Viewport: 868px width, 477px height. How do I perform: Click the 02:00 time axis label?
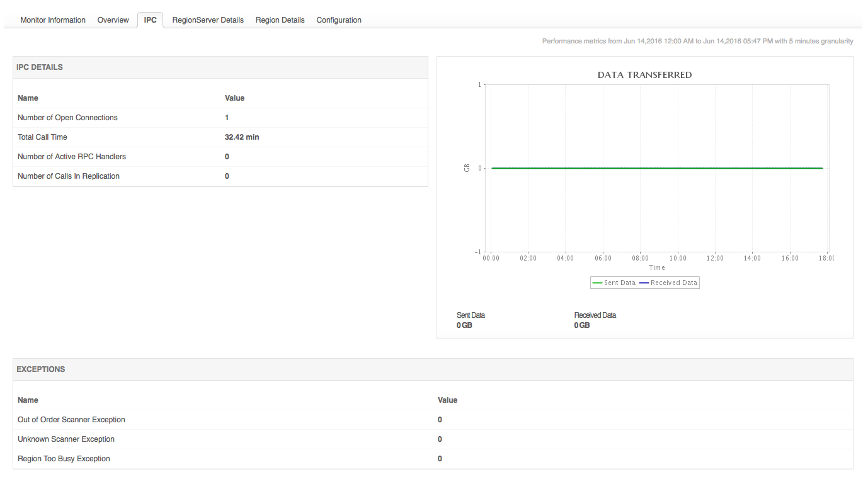point(528,258)
